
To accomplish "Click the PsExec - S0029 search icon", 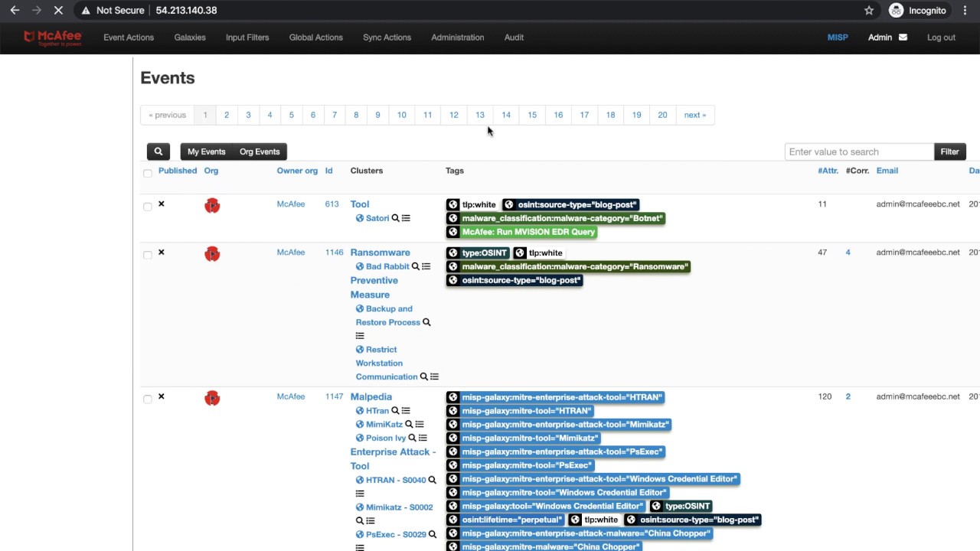I will 432,534.
